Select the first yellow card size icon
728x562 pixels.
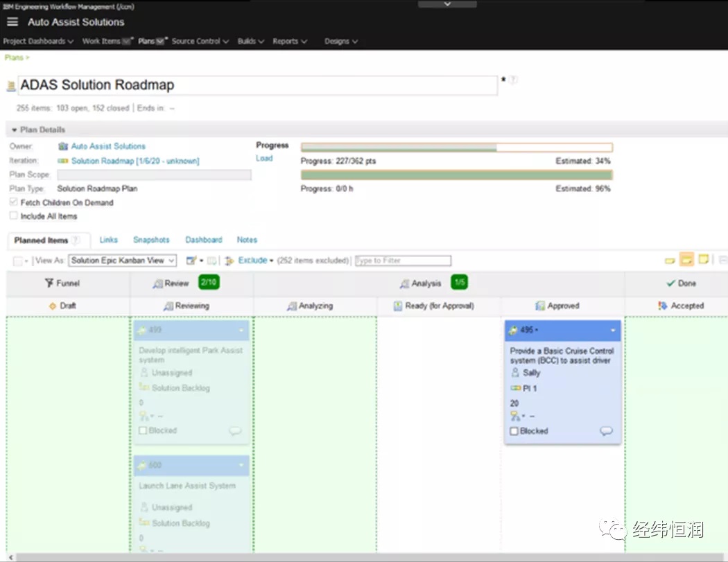(670, 261)
